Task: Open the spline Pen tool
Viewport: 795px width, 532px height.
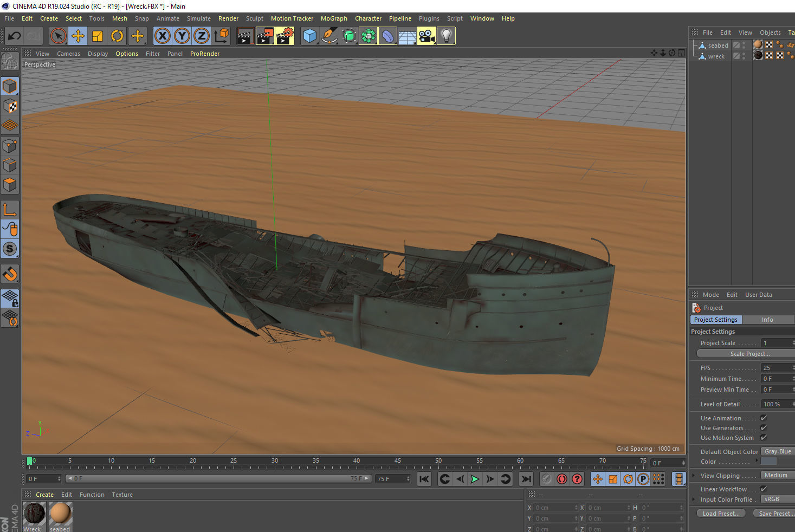Action: click(x=329, y=36)
